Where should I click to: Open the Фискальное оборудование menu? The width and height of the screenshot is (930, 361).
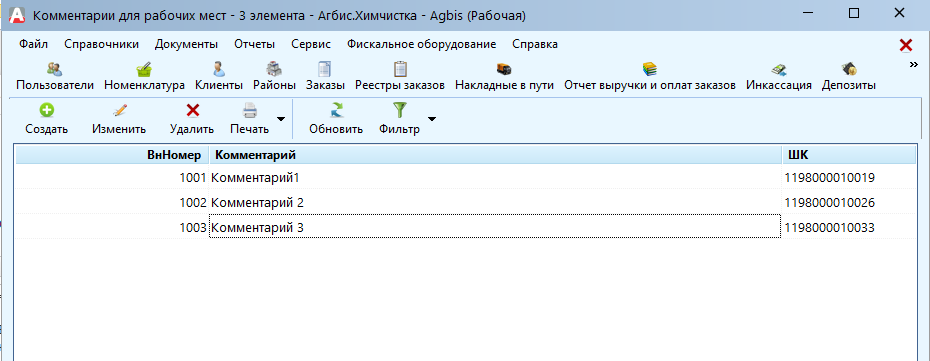click(422, 44)
